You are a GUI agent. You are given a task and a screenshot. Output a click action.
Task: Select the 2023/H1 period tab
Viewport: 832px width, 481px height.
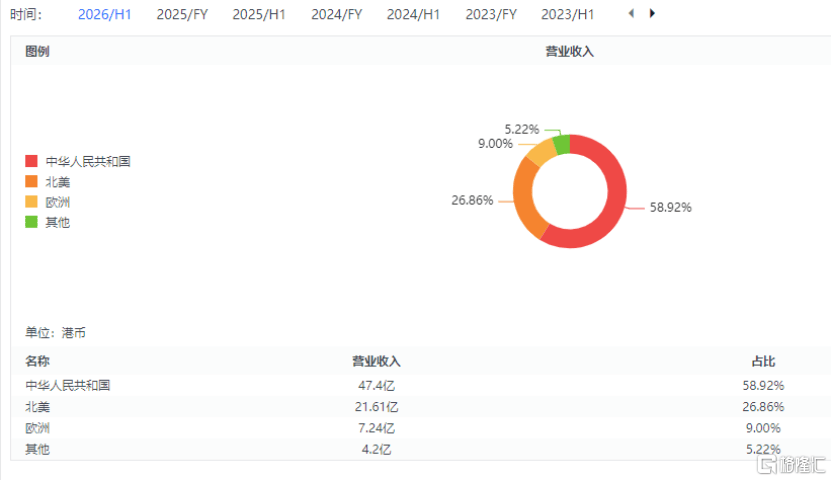click(567, 15)
